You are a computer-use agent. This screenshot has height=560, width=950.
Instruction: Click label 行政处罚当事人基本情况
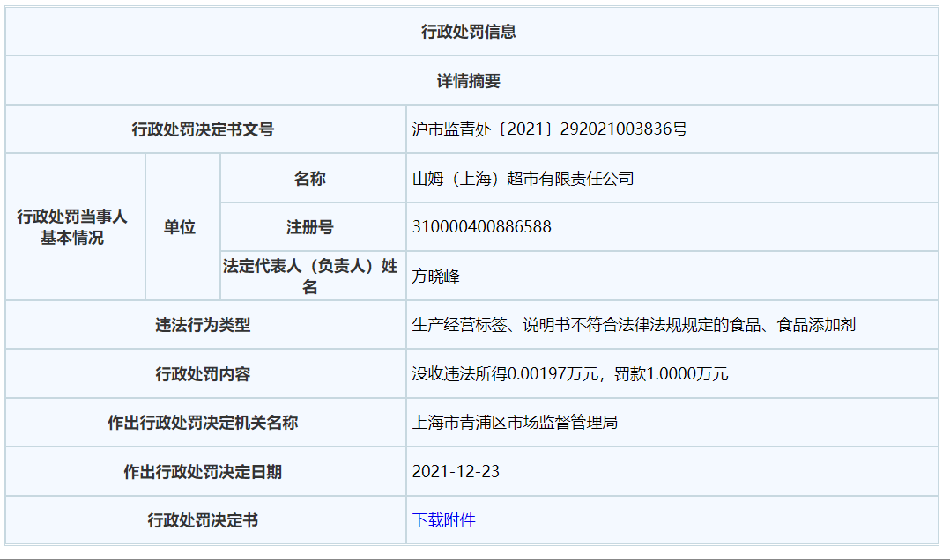pos(72,227)
